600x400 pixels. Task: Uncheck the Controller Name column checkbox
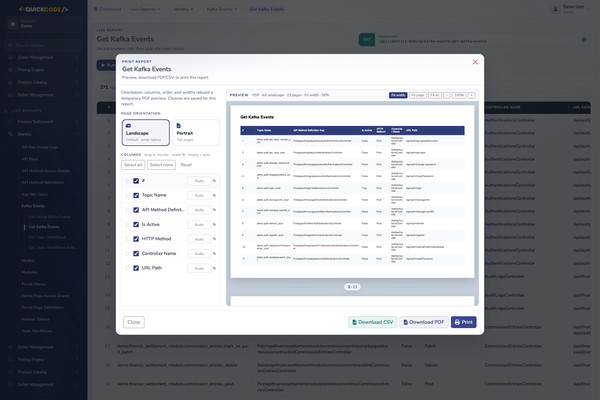136,253
